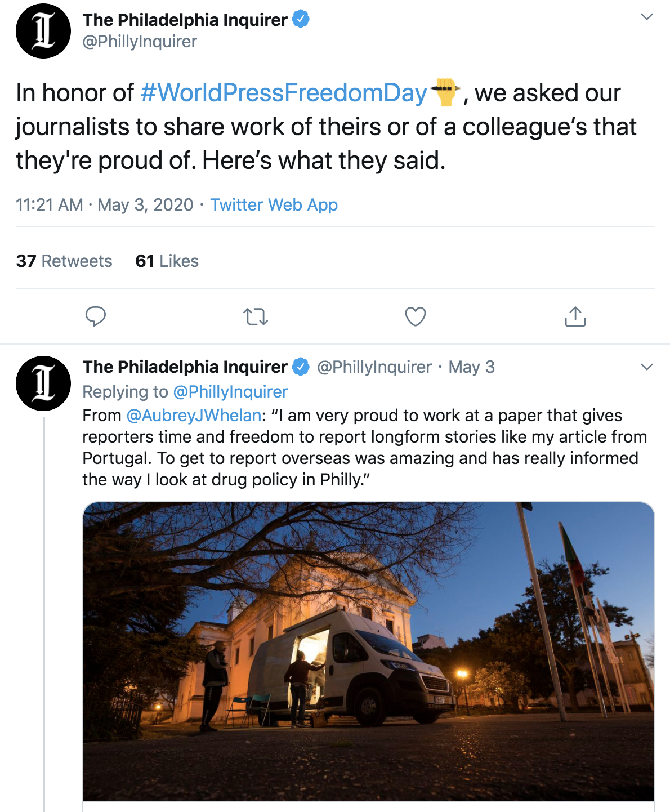Click @PhillyInquirer in Replying to line

(230, 391)
